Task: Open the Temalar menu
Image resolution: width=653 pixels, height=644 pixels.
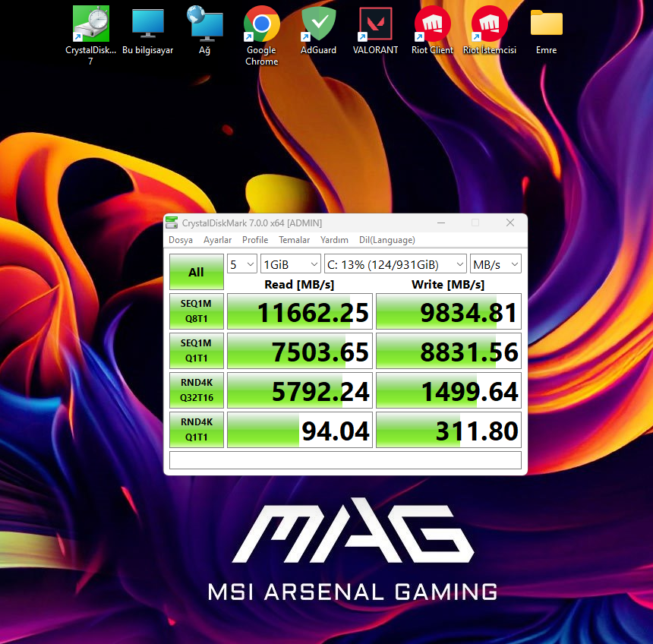Action: click(294, 240)
